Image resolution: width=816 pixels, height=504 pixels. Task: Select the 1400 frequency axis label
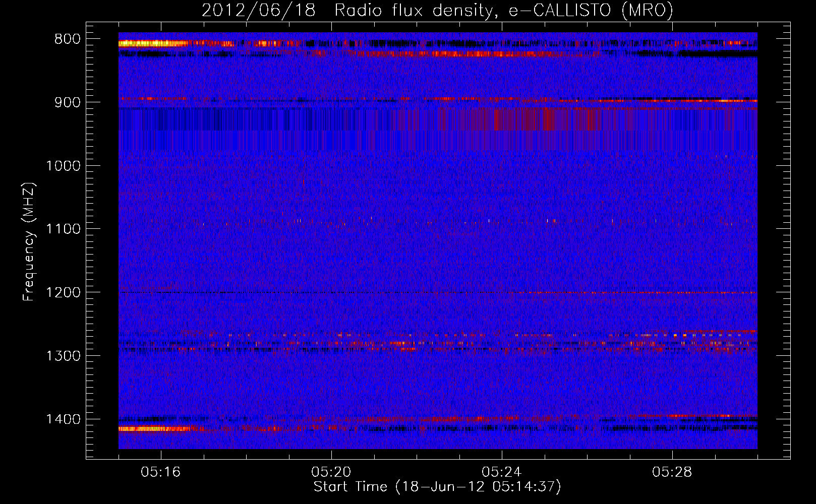64,419
